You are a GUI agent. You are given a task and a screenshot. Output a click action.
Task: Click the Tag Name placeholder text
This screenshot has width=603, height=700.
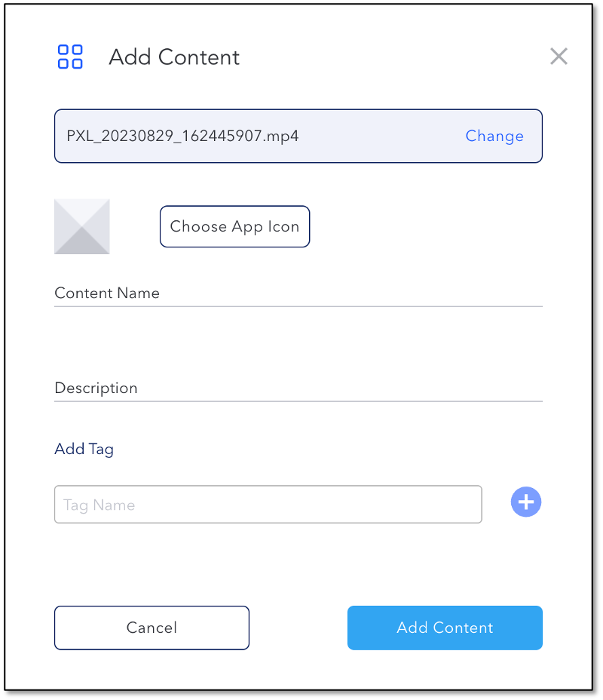(99, 505)
